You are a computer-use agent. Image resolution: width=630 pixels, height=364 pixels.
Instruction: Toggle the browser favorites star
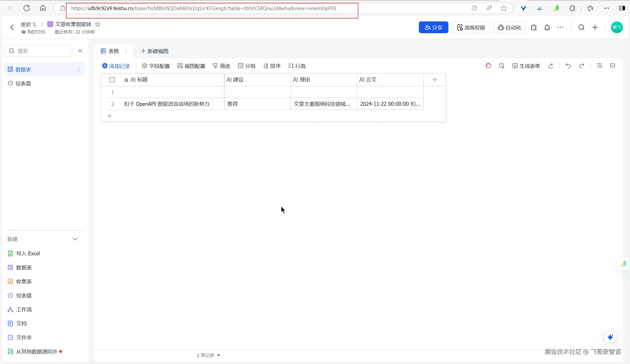(x=504, y=8)
